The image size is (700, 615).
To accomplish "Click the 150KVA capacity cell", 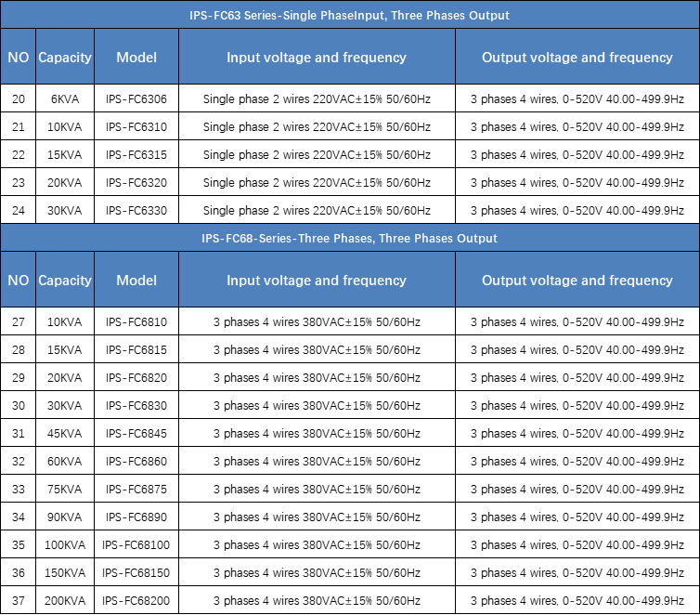I will (x=65, y=572).
